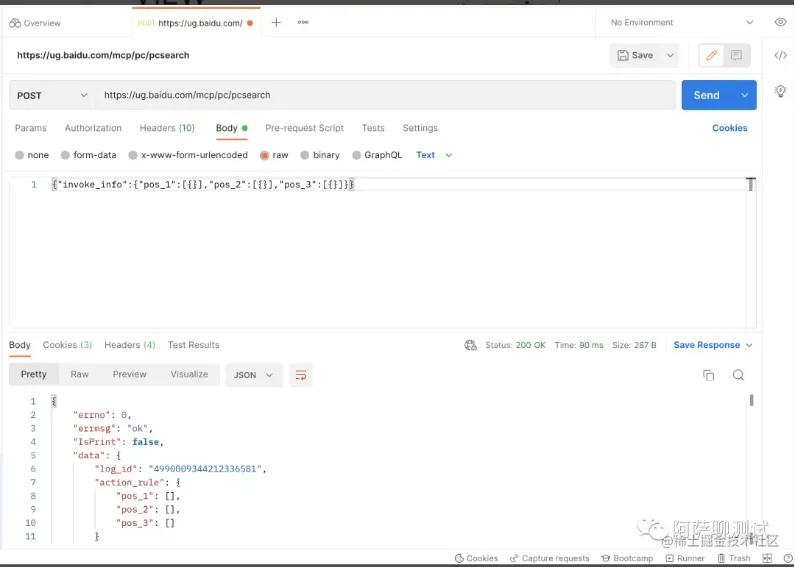
Task: Open the POST method dropdown
Action: pyautogui.click(x=52, y=95)
